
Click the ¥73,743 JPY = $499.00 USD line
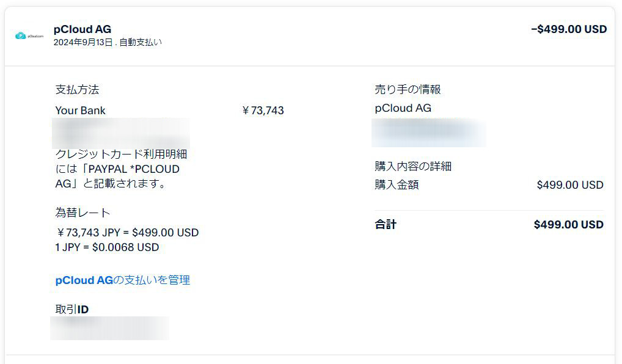[x=127, y=232]
